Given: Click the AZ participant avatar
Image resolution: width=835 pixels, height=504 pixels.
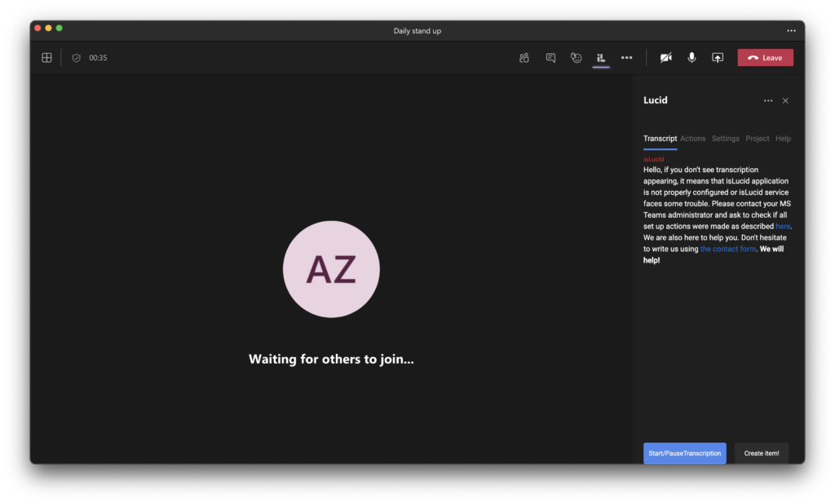Looking at the screenshot, I should coord(331,269).
